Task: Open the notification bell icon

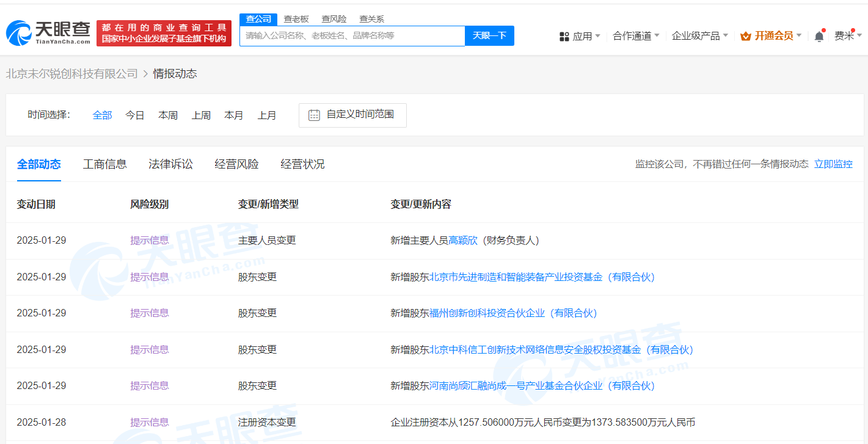Action: click(819, 35)
